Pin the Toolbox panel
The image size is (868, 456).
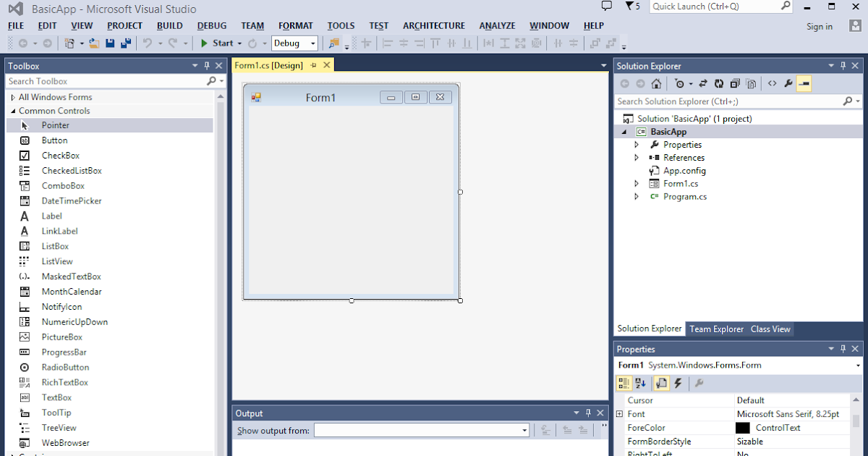click(x=208, y=65)
